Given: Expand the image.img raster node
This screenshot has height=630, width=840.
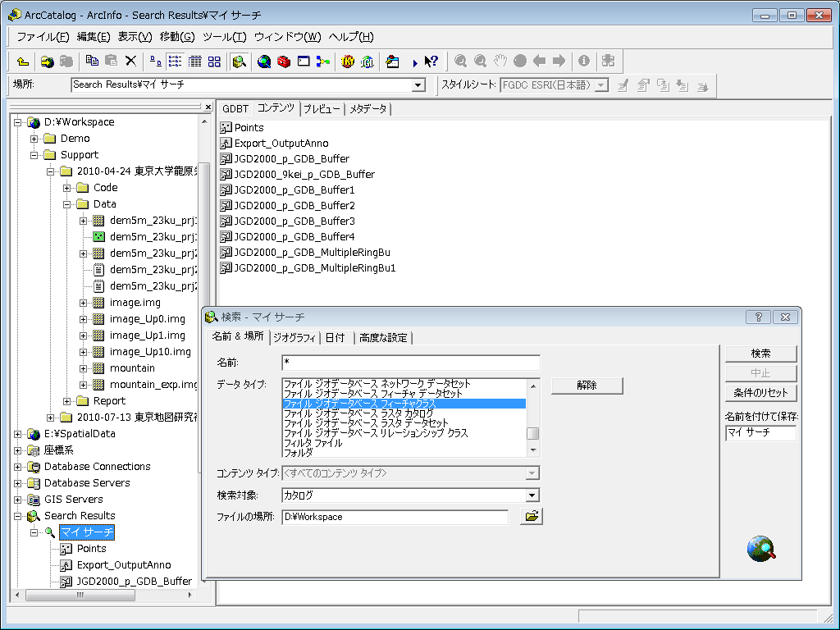Looking at the screenshot, I should click(83, 303).
